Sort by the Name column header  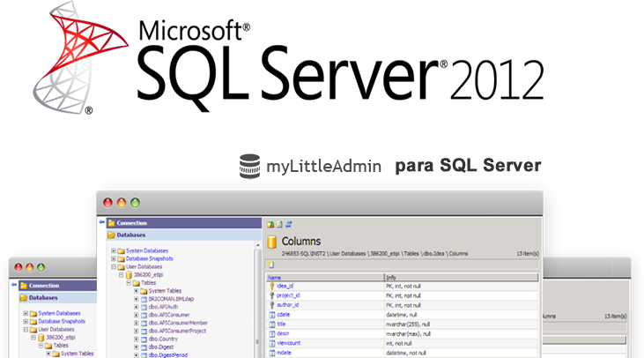[x=274, y=277]
